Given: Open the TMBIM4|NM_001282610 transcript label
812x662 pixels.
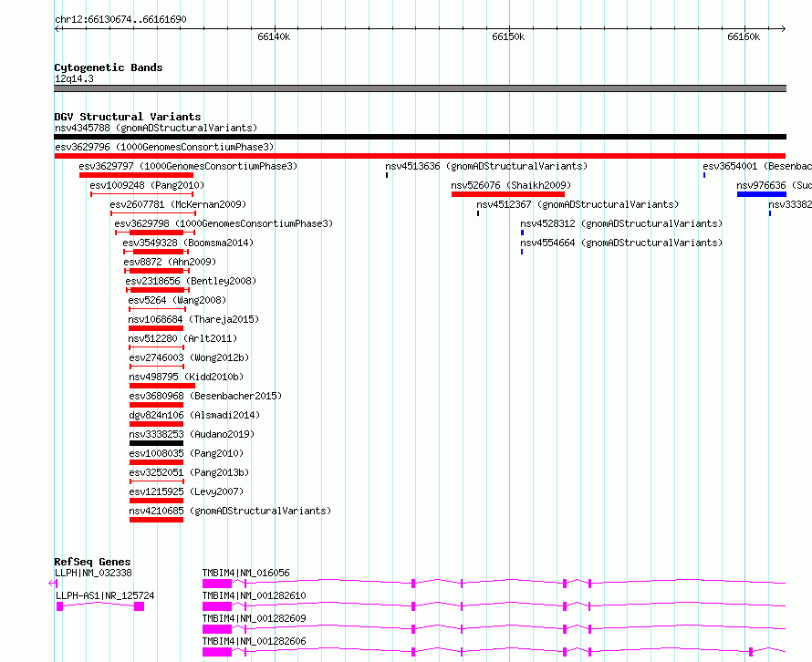Looking at the screenshot, I should (x=255, y=595).
